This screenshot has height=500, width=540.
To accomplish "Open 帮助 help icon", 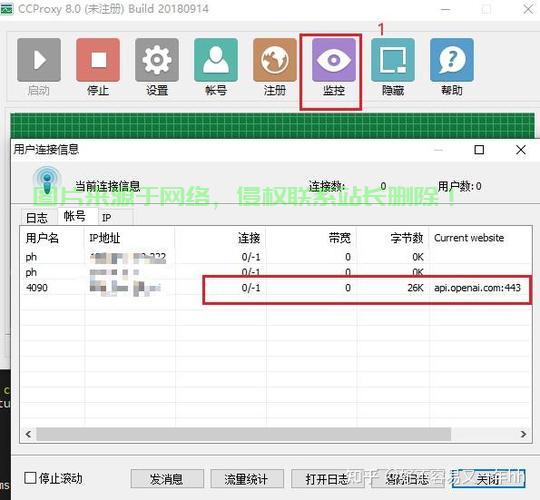I will pyautogui.click(x=452, y=60).
